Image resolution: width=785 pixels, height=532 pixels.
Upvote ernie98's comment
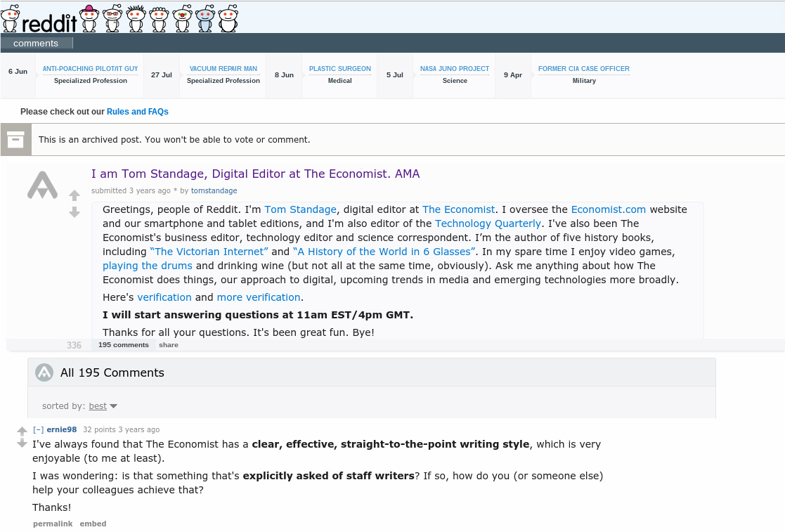pos(22,431)
